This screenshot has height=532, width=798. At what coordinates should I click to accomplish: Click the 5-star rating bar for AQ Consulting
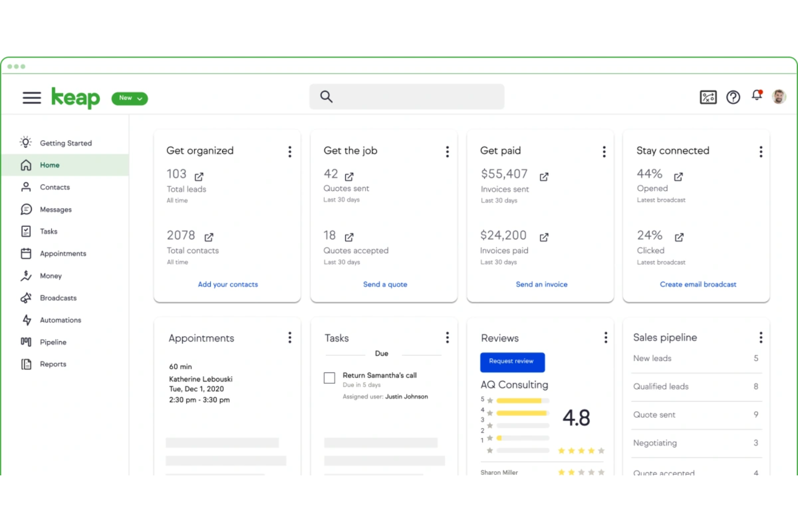pos(520,400)
